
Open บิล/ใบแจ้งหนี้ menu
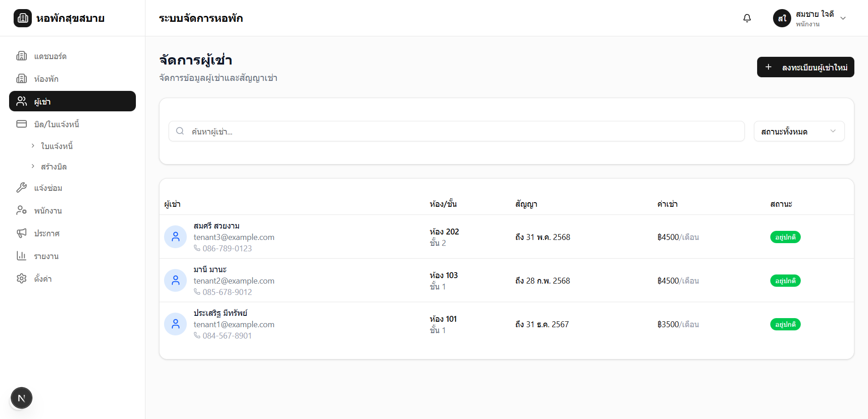pos(72,124)
